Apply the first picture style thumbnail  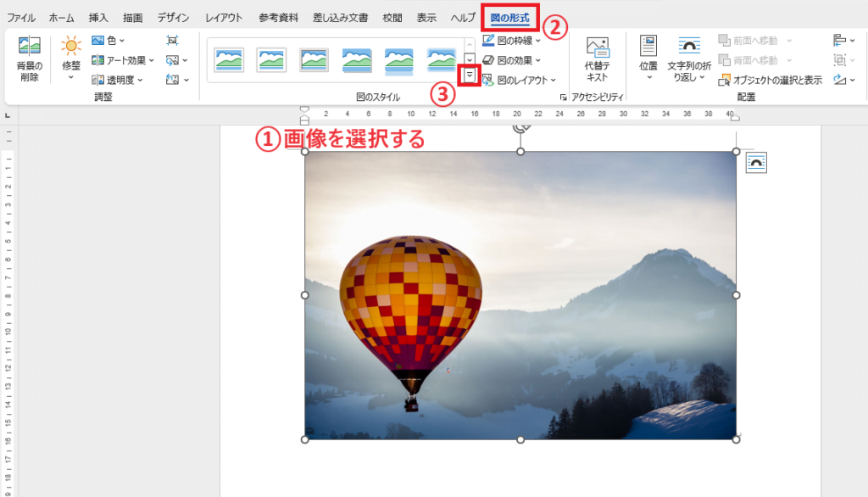[229, 60]
